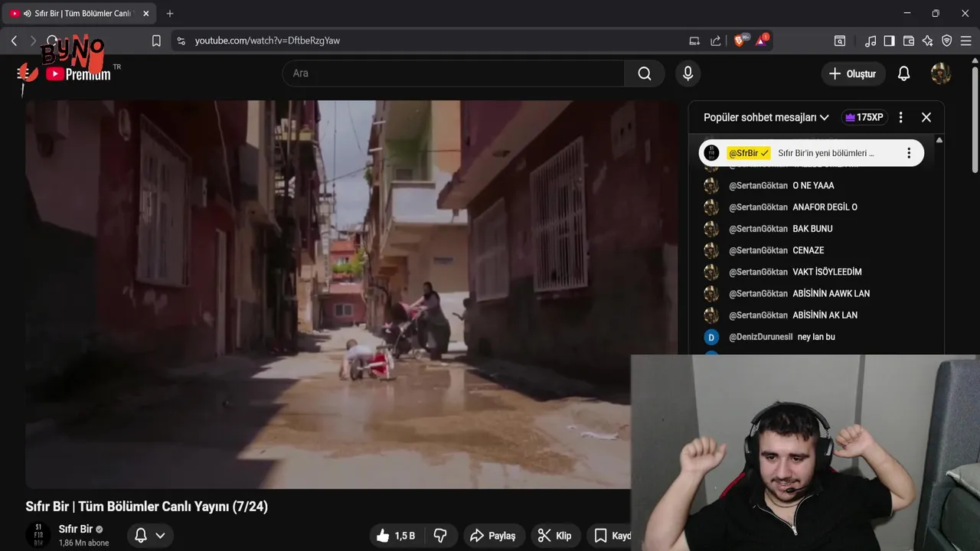Viewport: 980px width, 551px height.
Task: Open the browser hamburger main menu
Action: [966, 41]
